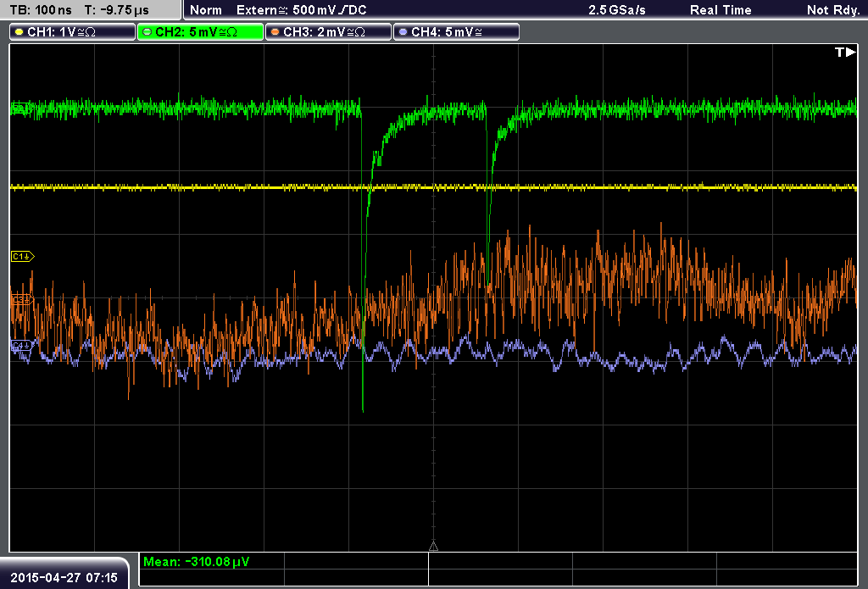Click the Not Rdy. status label

833,10
